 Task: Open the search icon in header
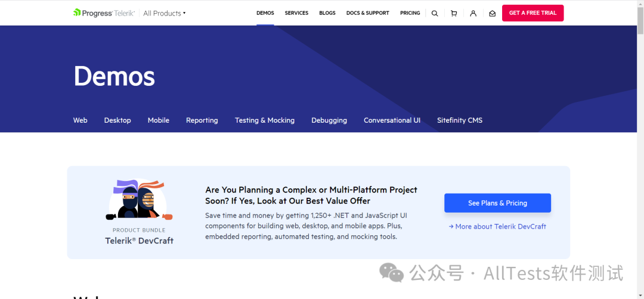click(435, 13)
